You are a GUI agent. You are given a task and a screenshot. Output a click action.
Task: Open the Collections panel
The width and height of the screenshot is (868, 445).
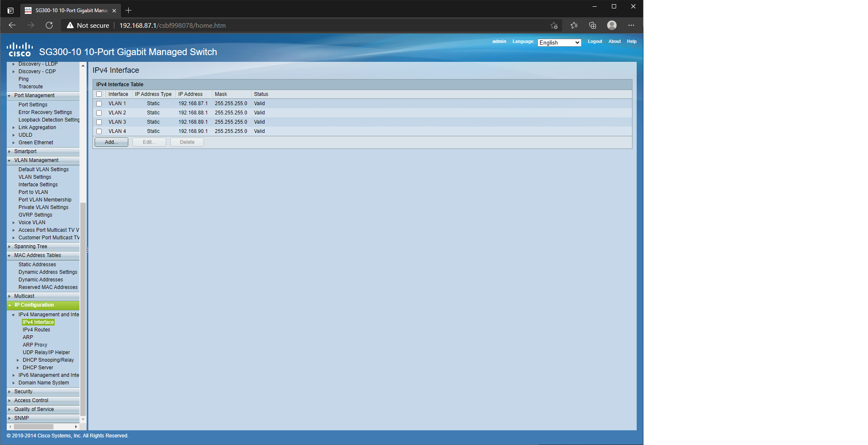[x=593, y=25]
